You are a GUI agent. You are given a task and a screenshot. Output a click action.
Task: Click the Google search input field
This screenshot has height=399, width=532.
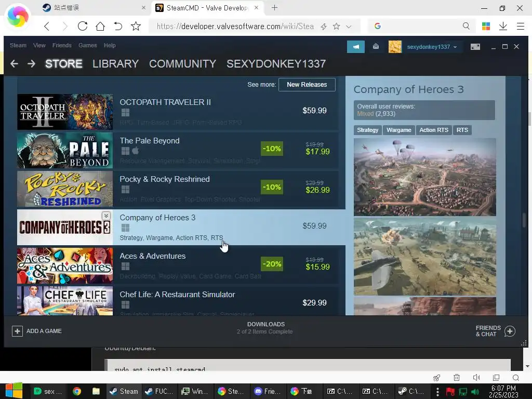[x=421, y=26]
